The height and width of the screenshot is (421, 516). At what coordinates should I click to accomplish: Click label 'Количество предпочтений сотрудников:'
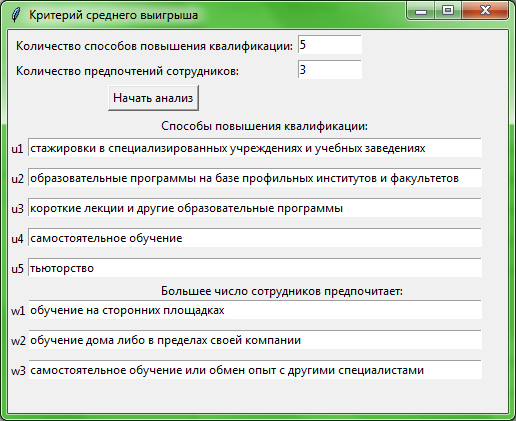[x=127, y=71]
